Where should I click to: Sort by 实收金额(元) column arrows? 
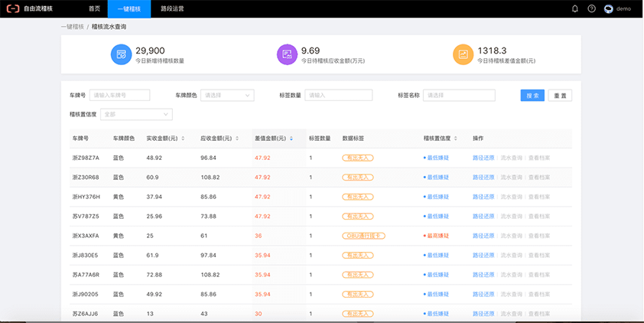coord(181,139)
